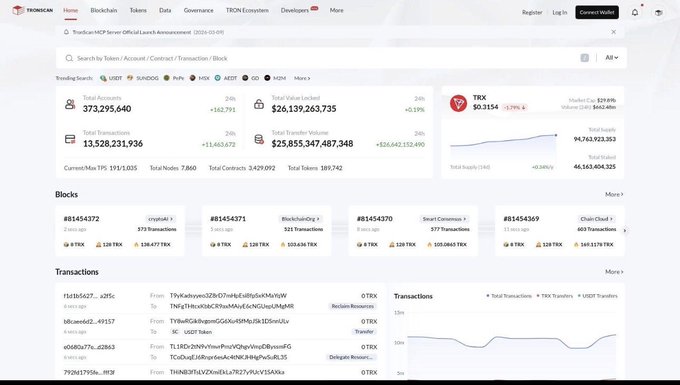Image resolution: width=680 pixels, height=385 pixels.
Task: Open the TRON Ecosystem menu
Action: pyautogui.click(x=247, y=10)
